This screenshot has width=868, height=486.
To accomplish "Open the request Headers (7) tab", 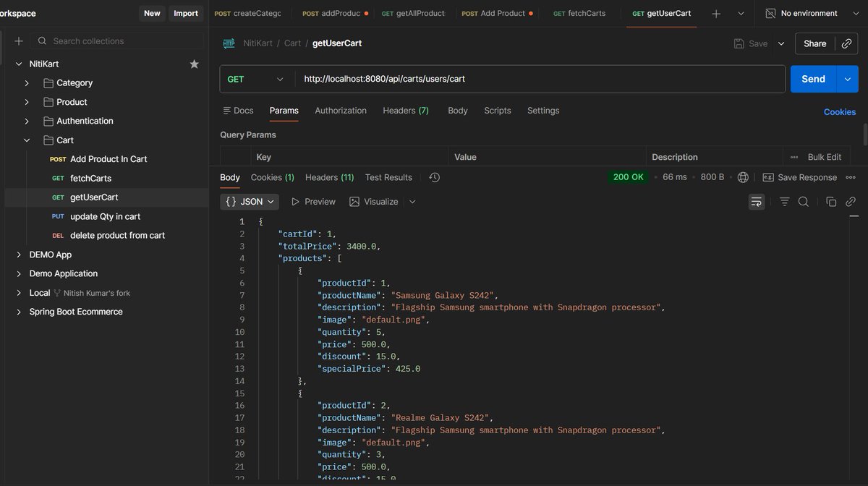I will tap(406, 111).
